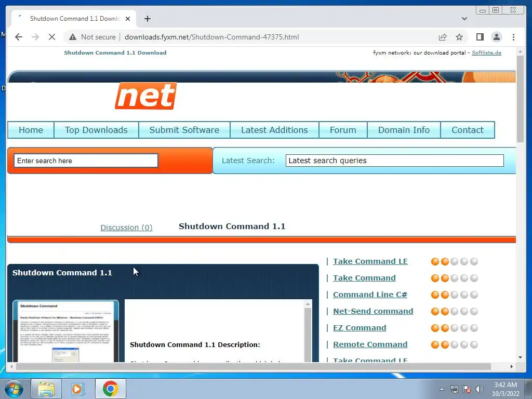Click the description box scrollbar
Viewport: 532px width, 399px height.
point(308,335)
